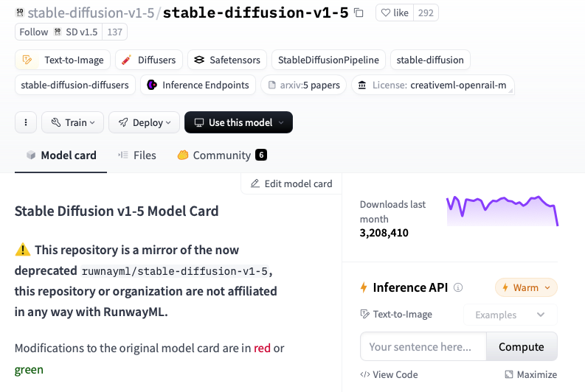
Task: Copy the model name with copy icon
Action: click(359, 13)
